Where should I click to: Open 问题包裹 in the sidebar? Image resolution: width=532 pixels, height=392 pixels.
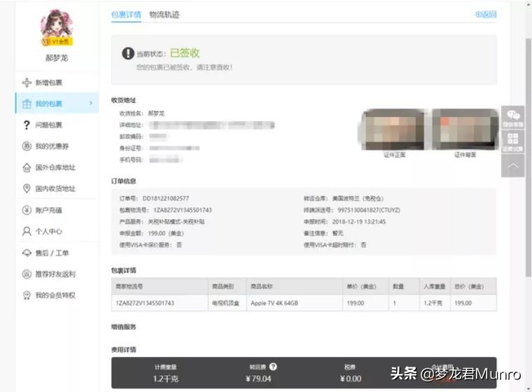click(x=49, y=125)
